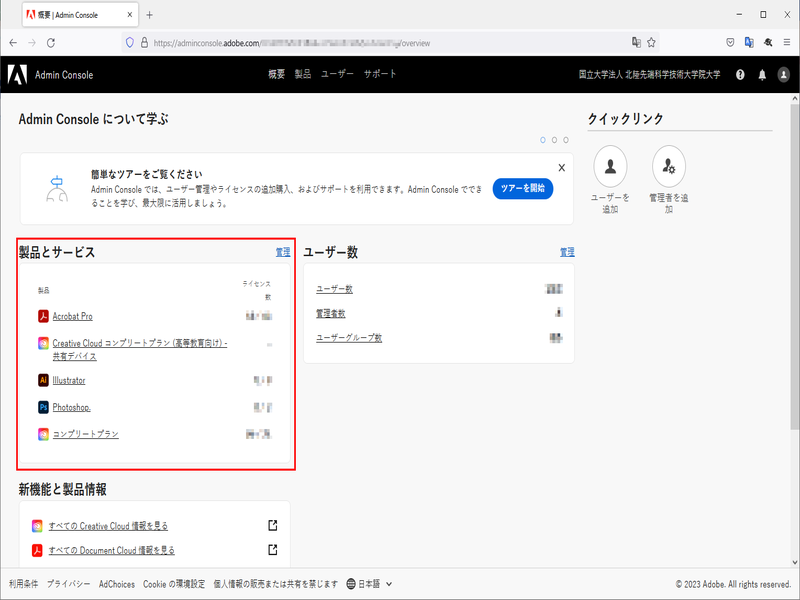Screen dimensions: 800x600
Task: Click プライバシー footer link
Action: (69, 584)
